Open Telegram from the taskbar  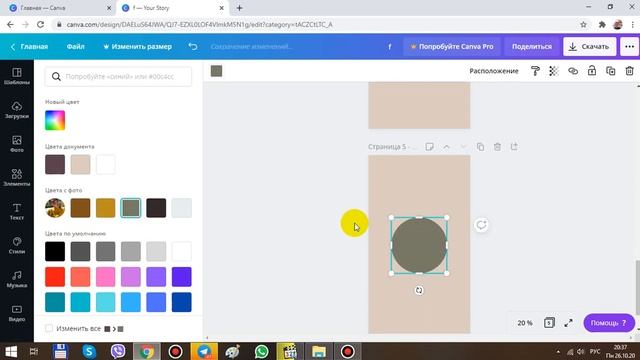[x=204, y=351]
